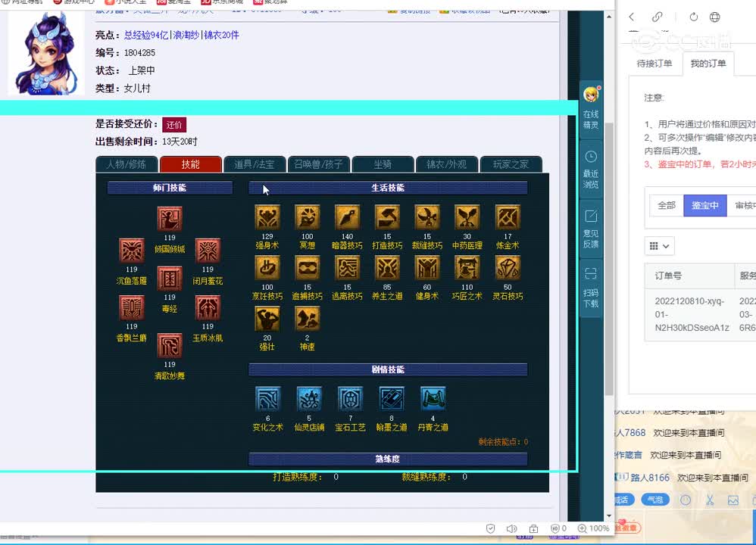Click the 强身术 life skill icon

[x=267, y=216]
